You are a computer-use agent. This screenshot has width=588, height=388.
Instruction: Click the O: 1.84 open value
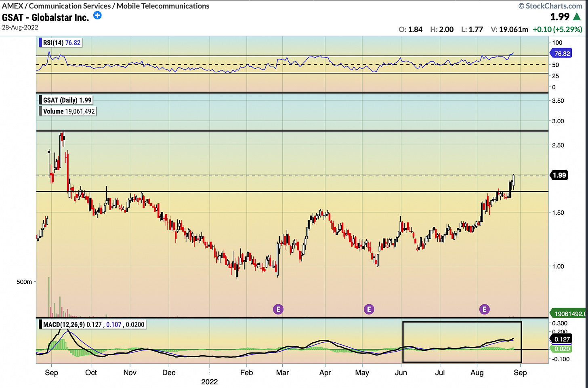[x=410, y=30]
